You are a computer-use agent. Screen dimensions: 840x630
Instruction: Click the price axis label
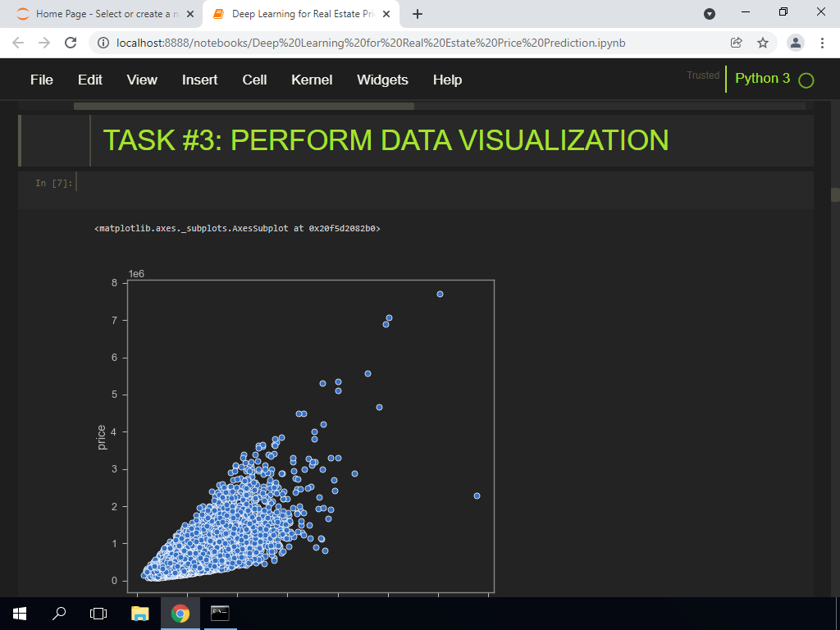pyautogui.click(x=101, y=437)
